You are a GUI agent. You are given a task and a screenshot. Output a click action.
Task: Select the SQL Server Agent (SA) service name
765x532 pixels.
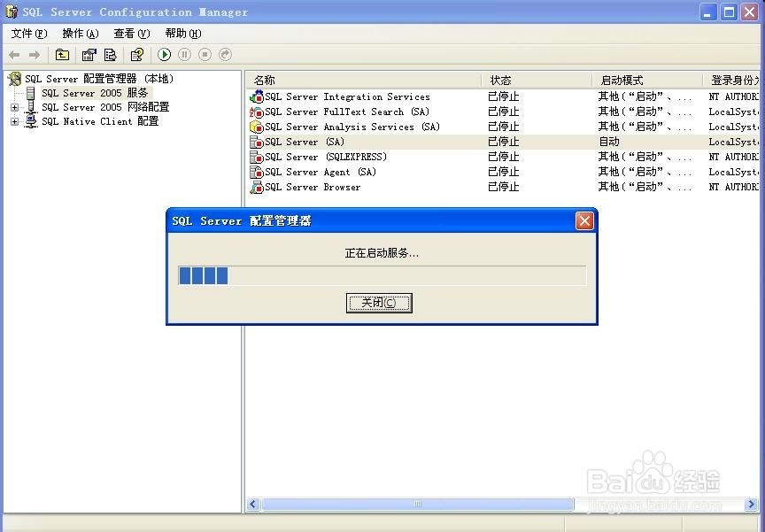[321, 172]
